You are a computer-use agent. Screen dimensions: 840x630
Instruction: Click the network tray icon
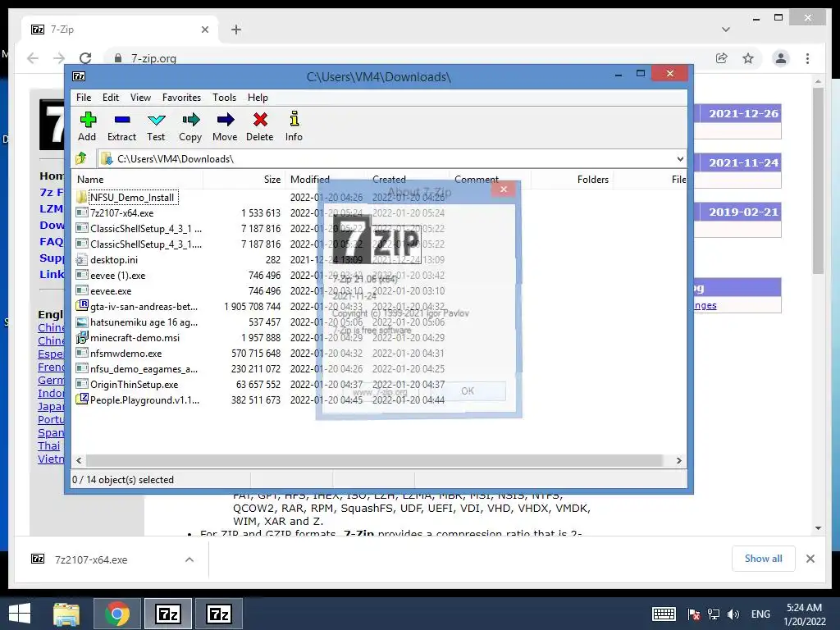tap(714, 614)
